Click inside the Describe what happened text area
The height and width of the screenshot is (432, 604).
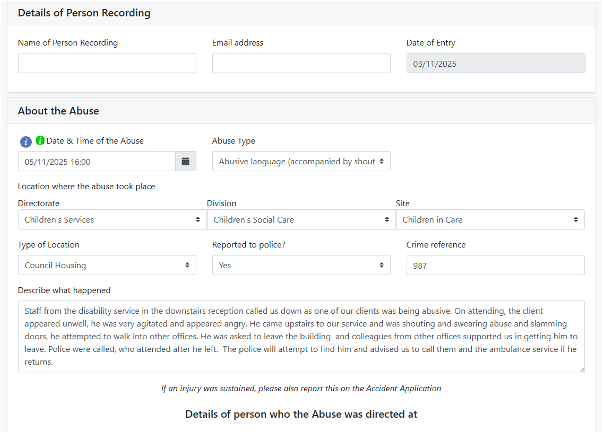click(x=301, y=336)
